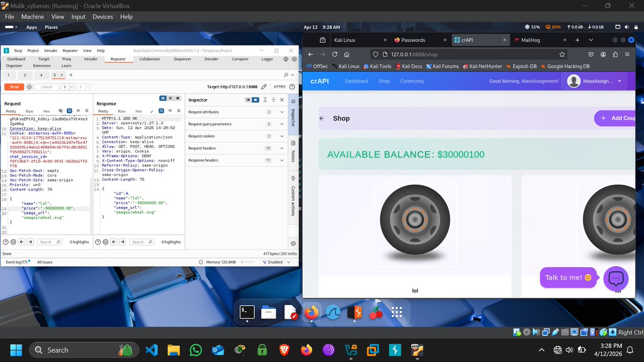644x362 pixels.
Task: Switch Inspector to the right layout option
Action: pyautogui.click(x=255, y=100)
